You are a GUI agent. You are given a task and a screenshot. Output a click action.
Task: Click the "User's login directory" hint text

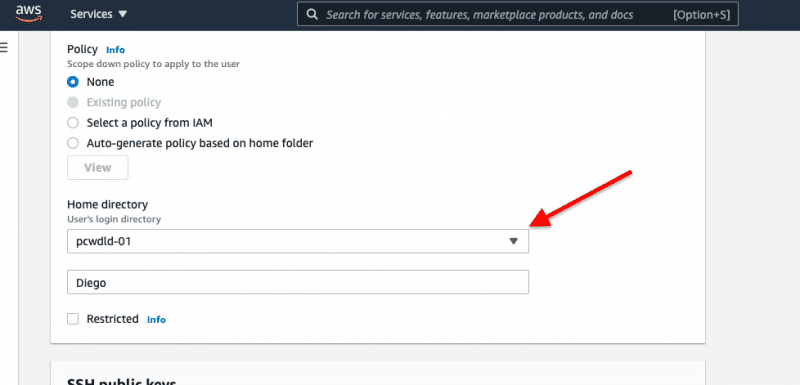point(114,219)
